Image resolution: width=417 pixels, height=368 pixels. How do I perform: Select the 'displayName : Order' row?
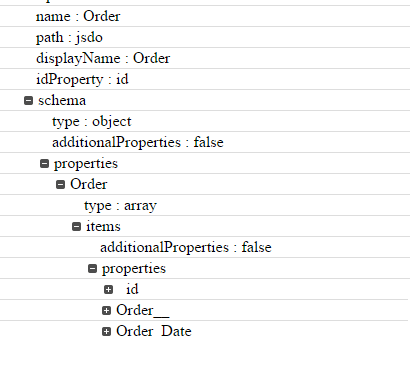[x=205, y=58]
